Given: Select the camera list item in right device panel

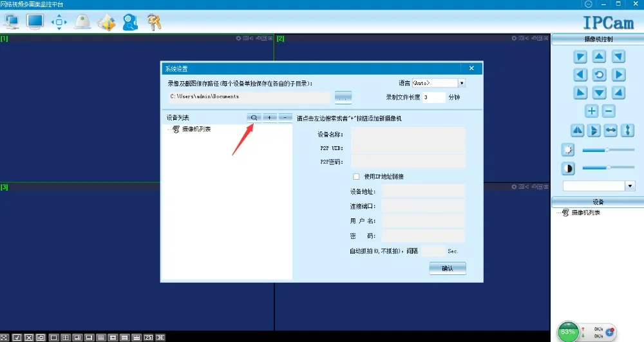Looking at the screenshot, I should (x=585, y=213).
